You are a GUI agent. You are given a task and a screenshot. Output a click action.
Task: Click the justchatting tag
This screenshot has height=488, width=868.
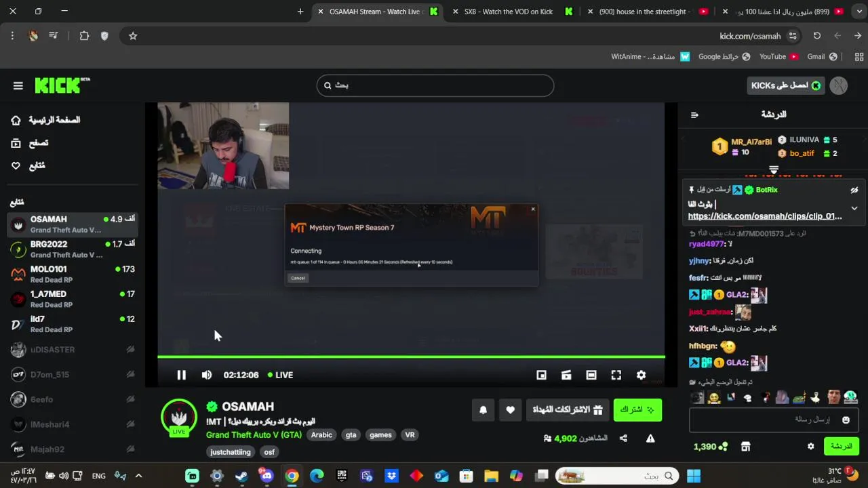click(x=231, y=452)
